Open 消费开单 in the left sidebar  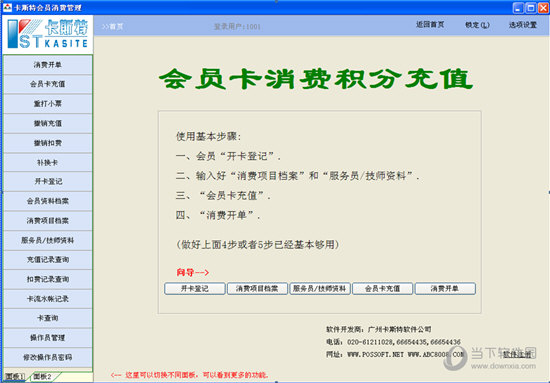[48, 65]
